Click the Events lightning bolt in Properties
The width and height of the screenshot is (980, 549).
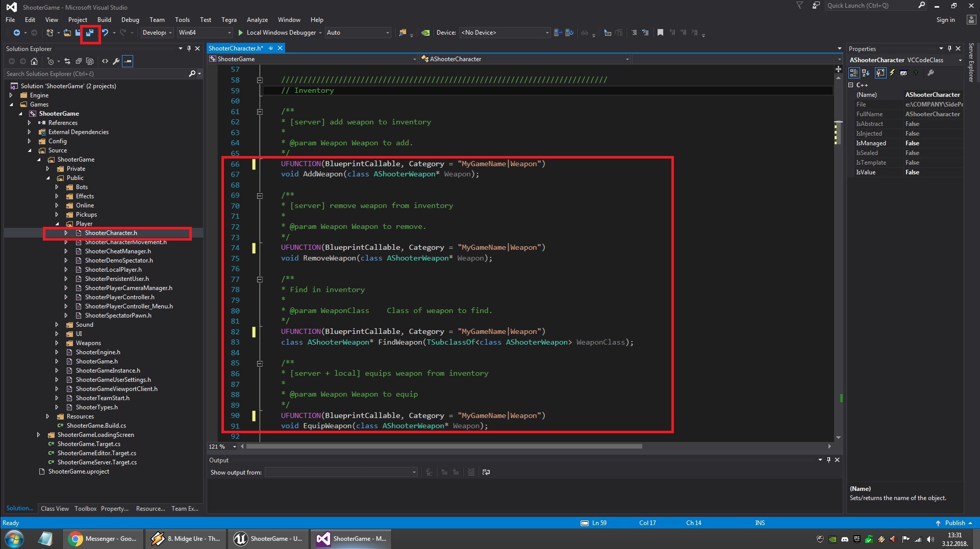click(892, 73)
